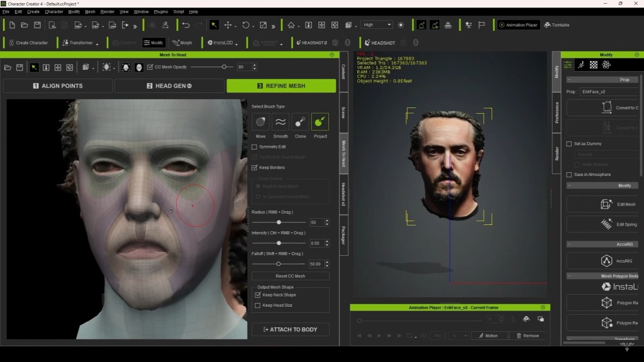This screenshot has width=644, height=362.
Task: Adjust the brush Radius slider
Action: [x=279, y=222]
